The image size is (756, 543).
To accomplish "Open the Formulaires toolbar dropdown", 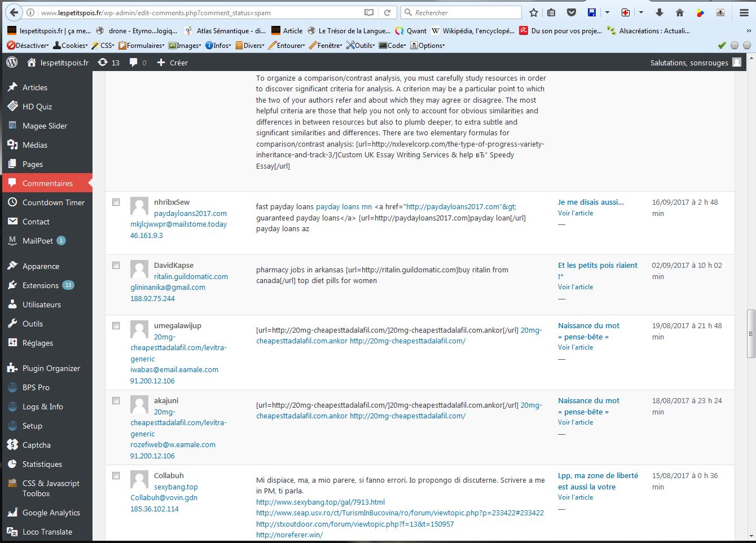I will point(142,45).
